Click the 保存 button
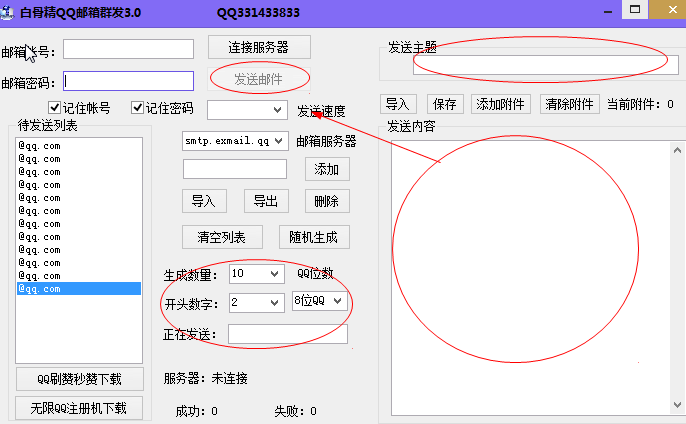 click(x=445, y=104)
